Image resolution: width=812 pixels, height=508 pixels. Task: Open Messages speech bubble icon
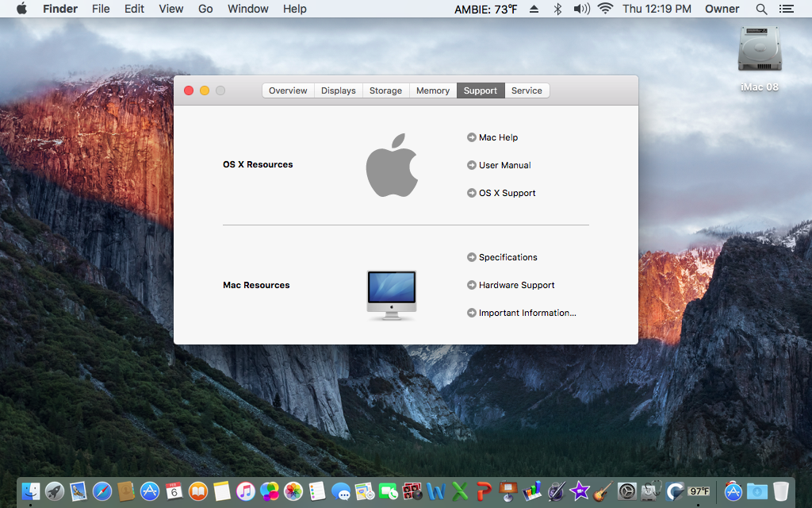click(x=341, y=491)
